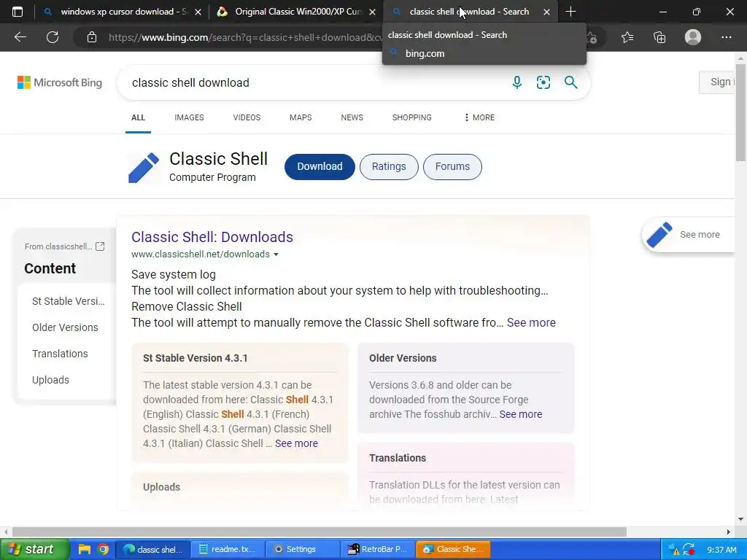The image size is (747, 560).
Task: Switch to Settings taskbar window
Action: (303, 550)
